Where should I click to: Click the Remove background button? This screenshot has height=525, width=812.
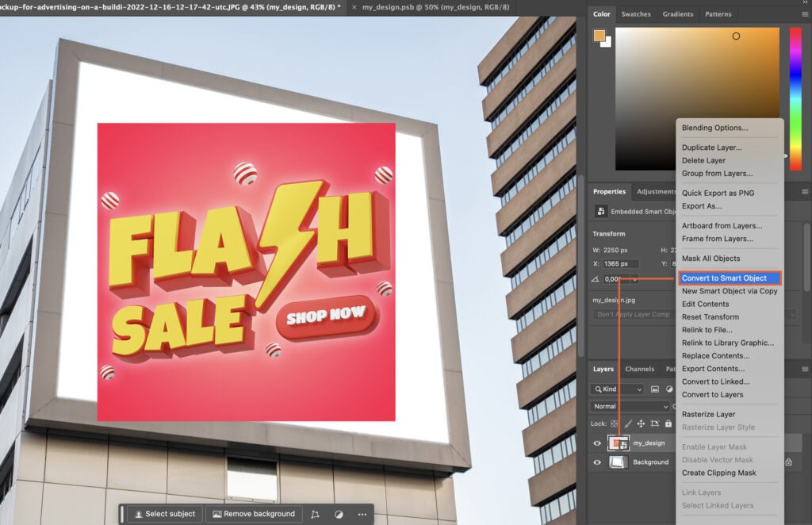254,514
